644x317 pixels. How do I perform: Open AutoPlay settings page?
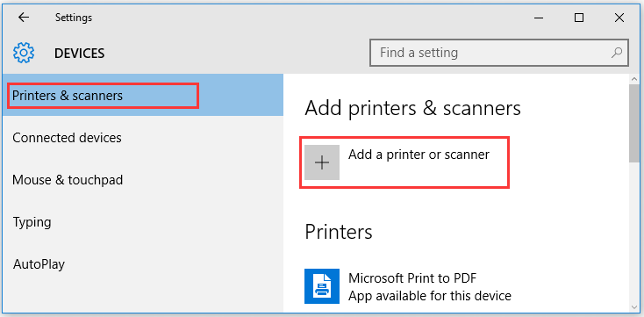pyautogui.click(x=142, y=264)
